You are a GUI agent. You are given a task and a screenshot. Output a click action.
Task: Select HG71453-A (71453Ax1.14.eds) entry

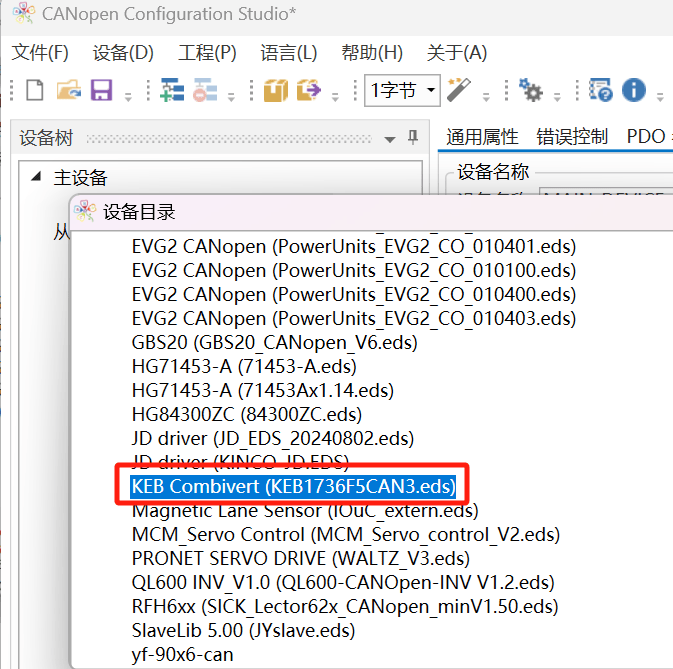click(x=263, y=391)
